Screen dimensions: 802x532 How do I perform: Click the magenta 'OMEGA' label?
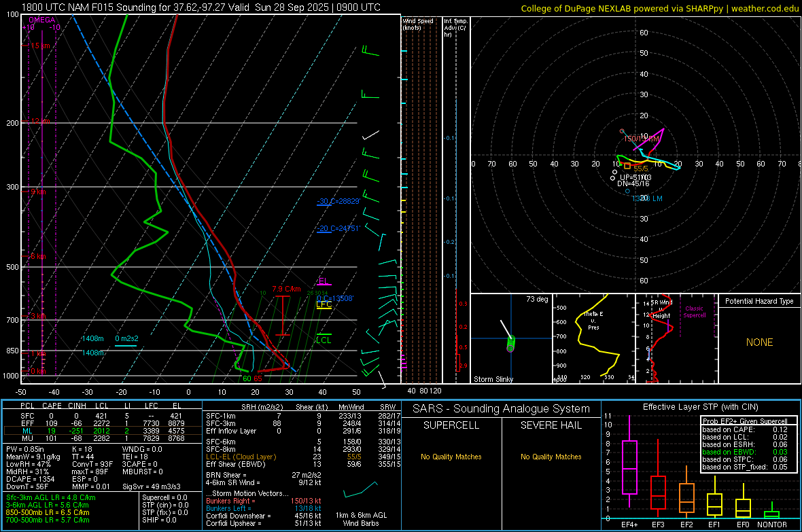pos(42,20)
